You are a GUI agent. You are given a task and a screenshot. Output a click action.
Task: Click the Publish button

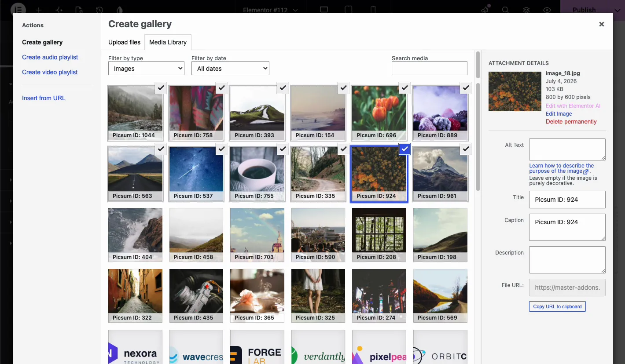point(584,10)
